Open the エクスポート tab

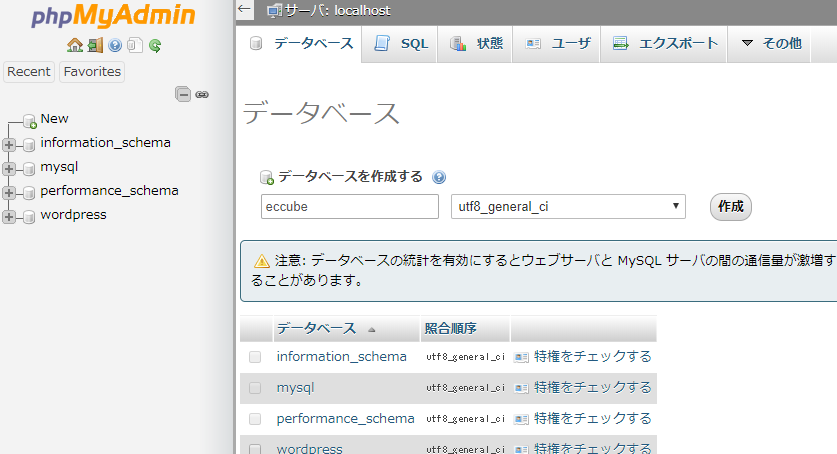[x=666, y=44]
